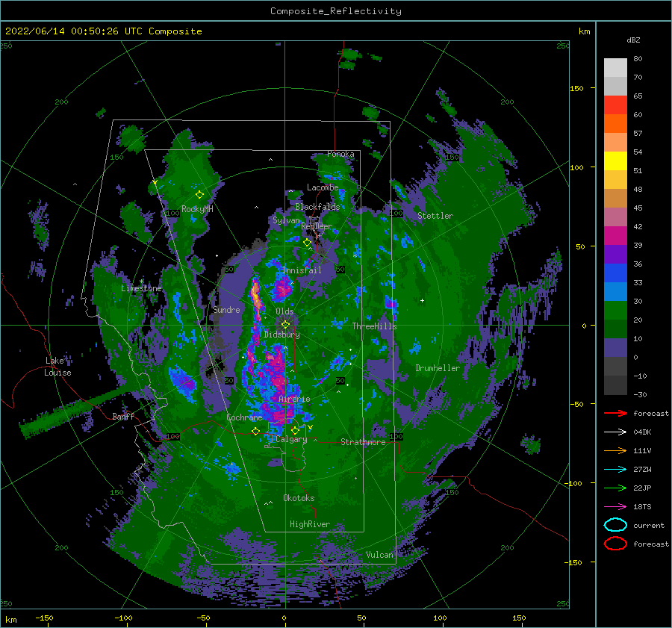Screen dimensions: 672x628
Task: Click the Cochrane town label
Action: pos(244,417)
